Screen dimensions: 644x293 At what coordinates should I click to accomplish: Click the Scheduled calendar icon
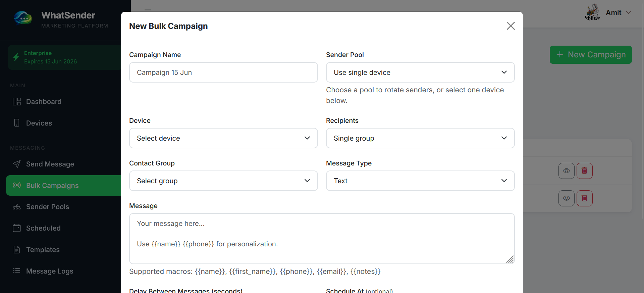[17, 228]
